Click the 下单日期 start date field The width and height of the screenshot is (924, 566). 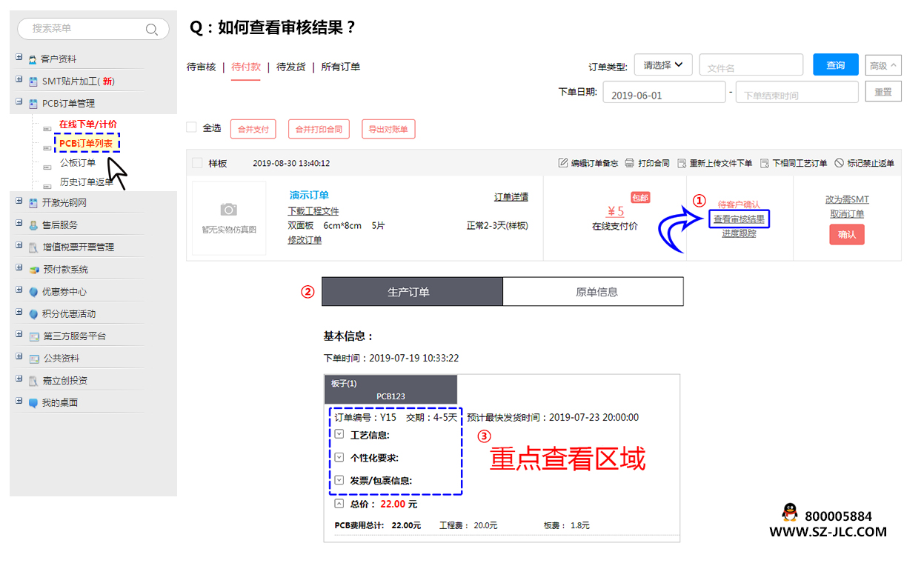click(x=665, y=93)
